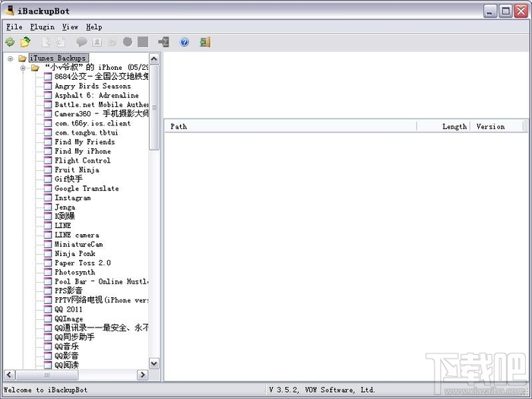
Task: Select the Paper Toss 2.0 entry
Action: coord(83,263)
